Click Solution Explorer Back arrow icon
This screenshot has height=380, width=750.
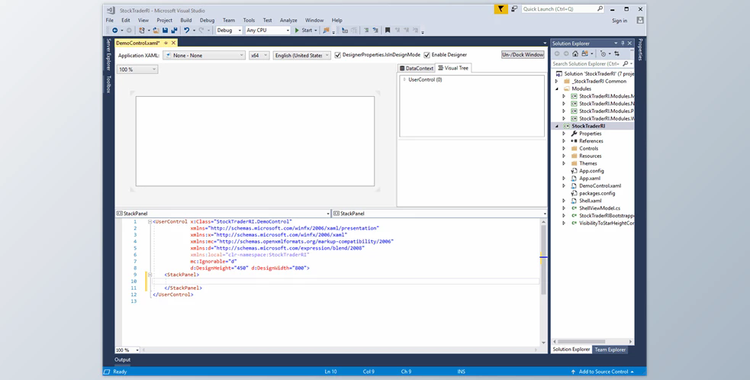[x=557, y=54]
